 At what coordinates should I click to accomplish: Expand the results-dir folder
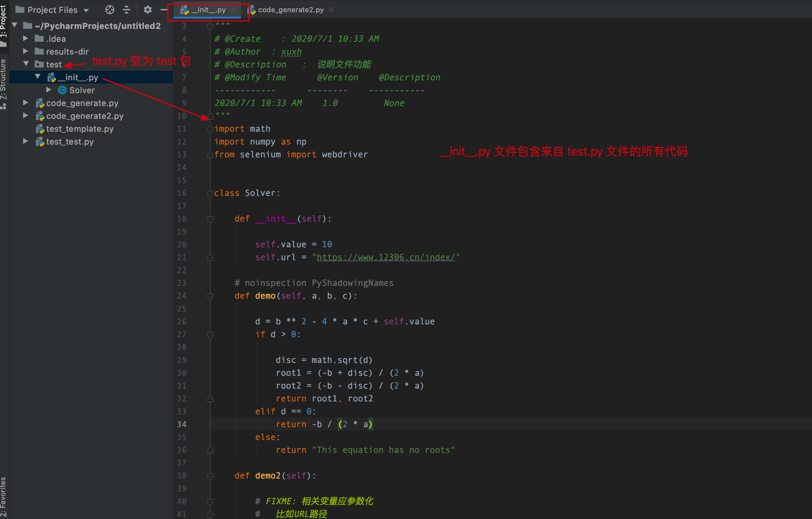coord(26,51)
